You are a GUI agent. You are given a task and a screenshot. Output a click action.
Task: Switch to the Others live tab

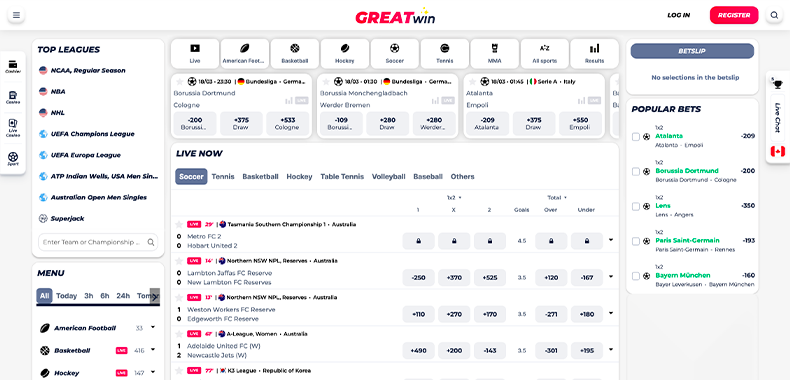463,177
